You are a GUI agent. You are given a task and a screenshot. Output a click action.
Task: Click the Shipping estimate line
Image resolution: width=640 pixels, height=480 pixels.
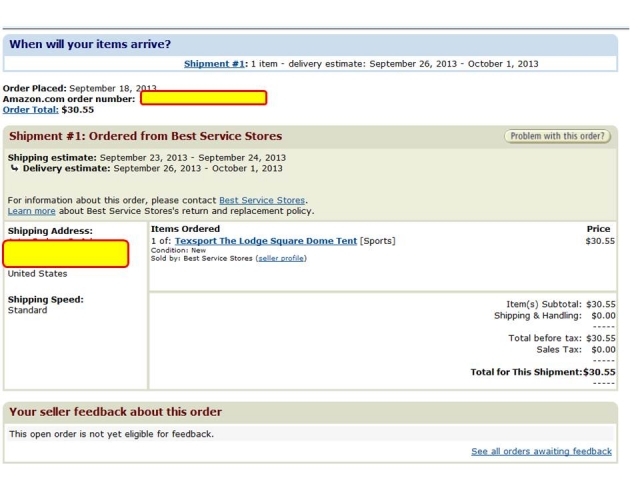point(147,158)
